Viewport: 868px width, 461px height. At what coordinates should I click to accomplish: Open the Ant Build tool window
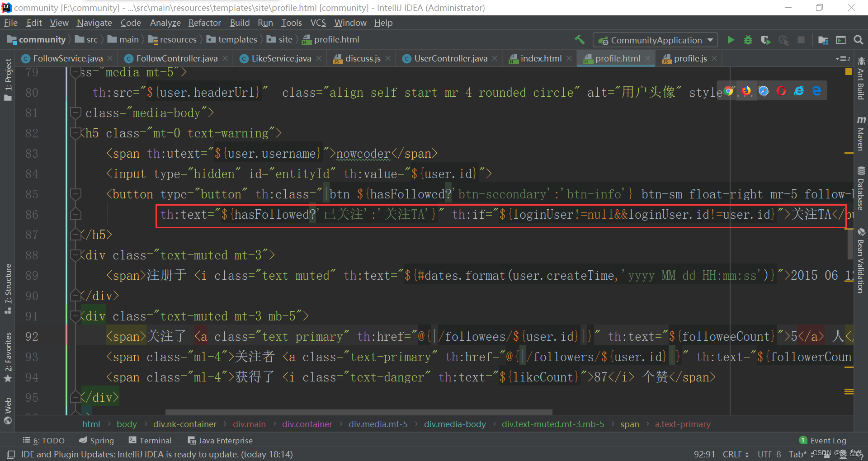(861, 79)
